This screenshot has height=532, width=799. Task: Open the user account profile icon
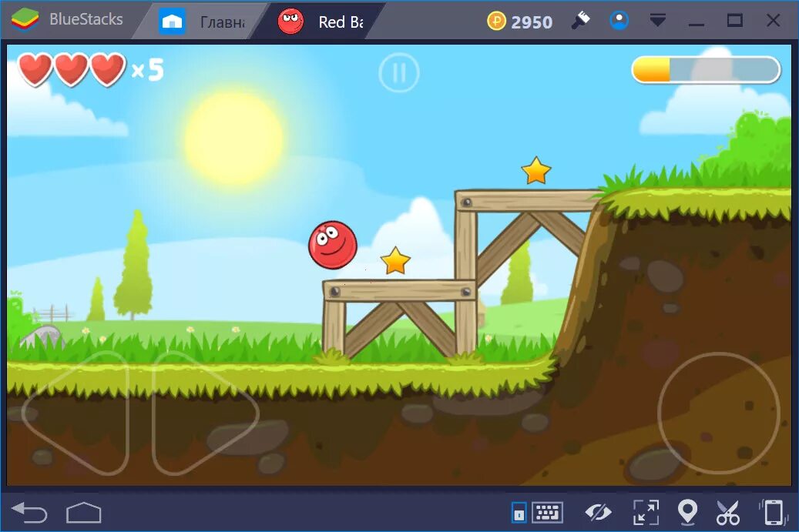(x=619, y=20)
